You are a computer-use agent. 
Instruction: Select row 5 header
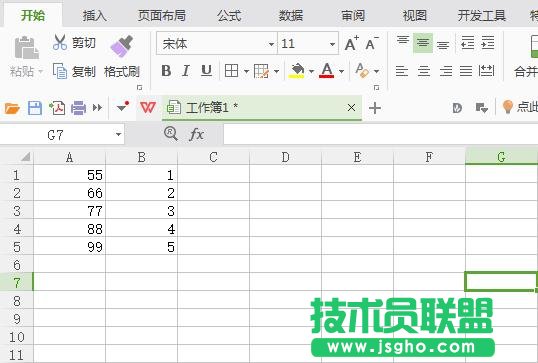pyautogui.click(x=16, y=247)
